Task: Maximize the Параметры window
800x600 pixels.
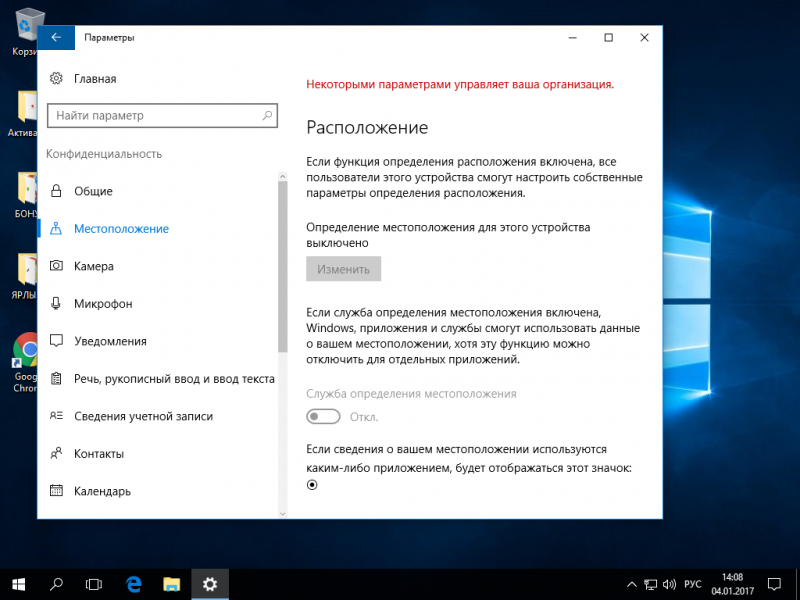Action: click(x=608, y=38)
